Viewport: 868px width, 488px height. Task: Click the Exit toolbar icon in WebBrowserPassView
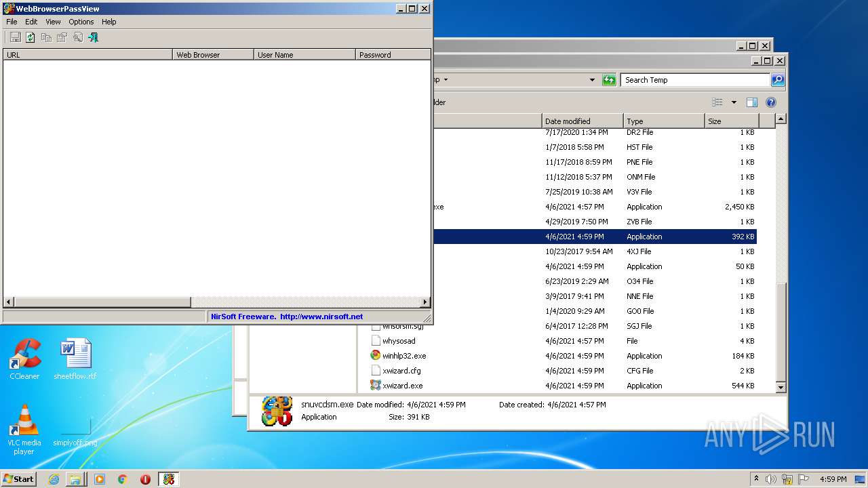pos(93,37)
